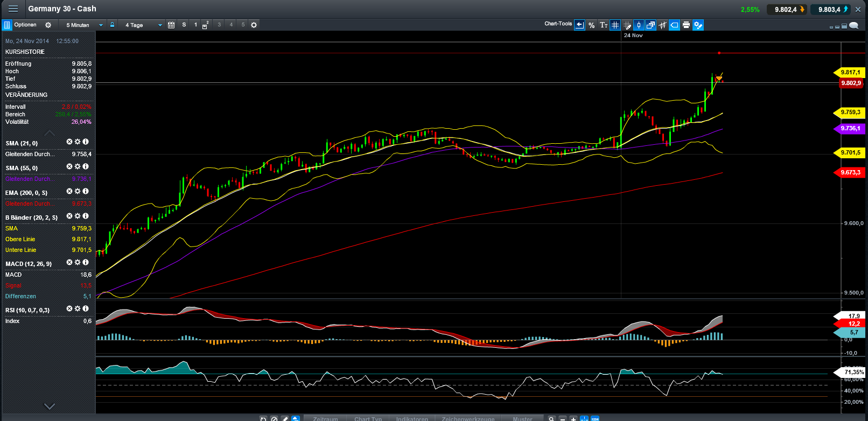Image resolution: width=868 pixels, height=421 pixels.
Task: Select layout preset 5
Action: click(243, 25)
